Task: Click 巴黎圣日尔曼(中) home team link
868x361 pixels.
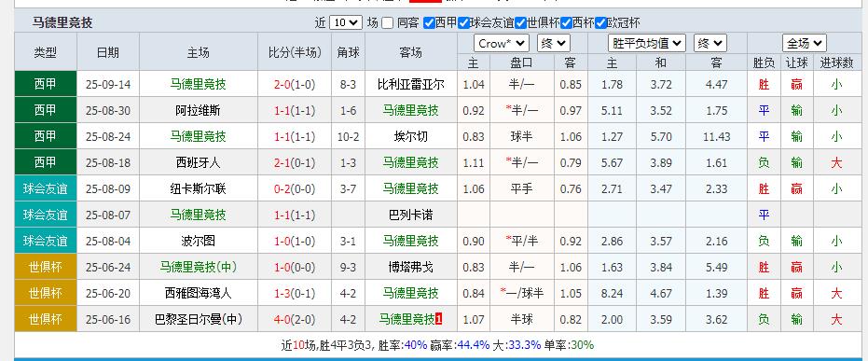Action: pyautogui.click(x=199, y=319)
